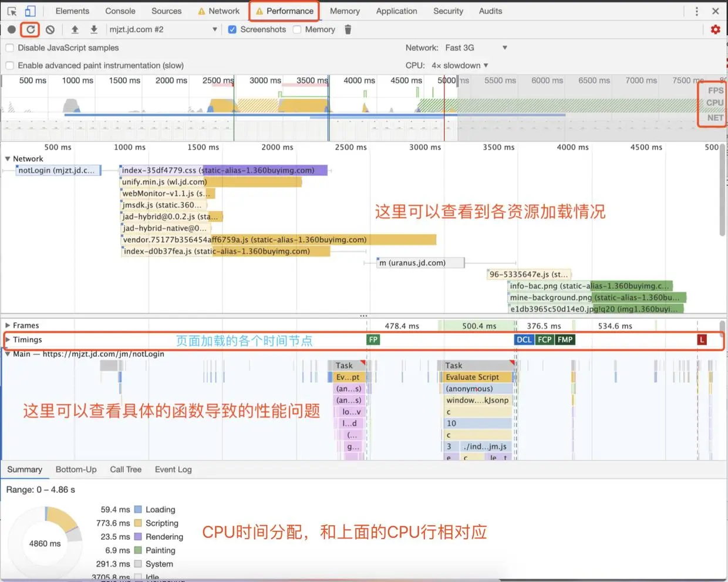Open the Network Fast 3G throttling dropdown

pos(476,48)
